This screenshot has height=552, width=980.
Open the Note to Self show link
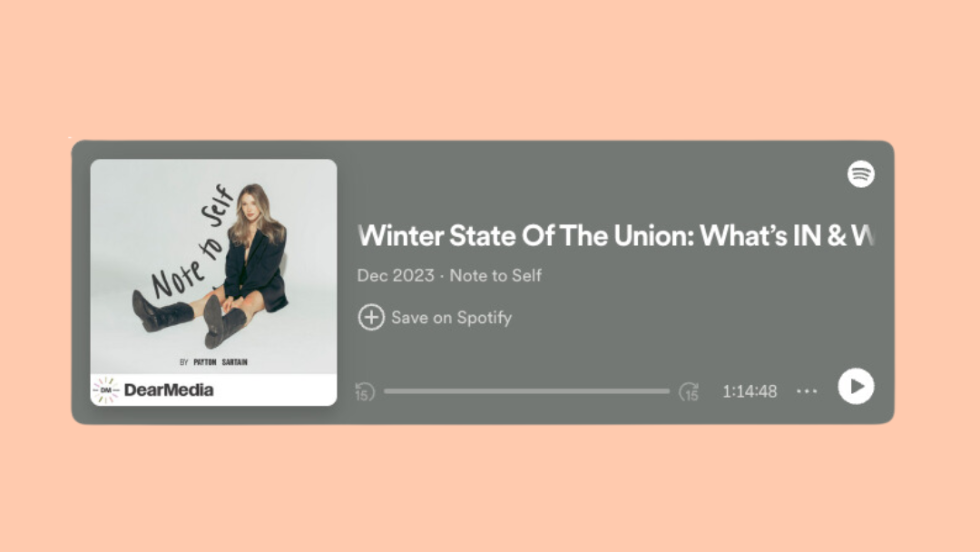coord(495,276)
